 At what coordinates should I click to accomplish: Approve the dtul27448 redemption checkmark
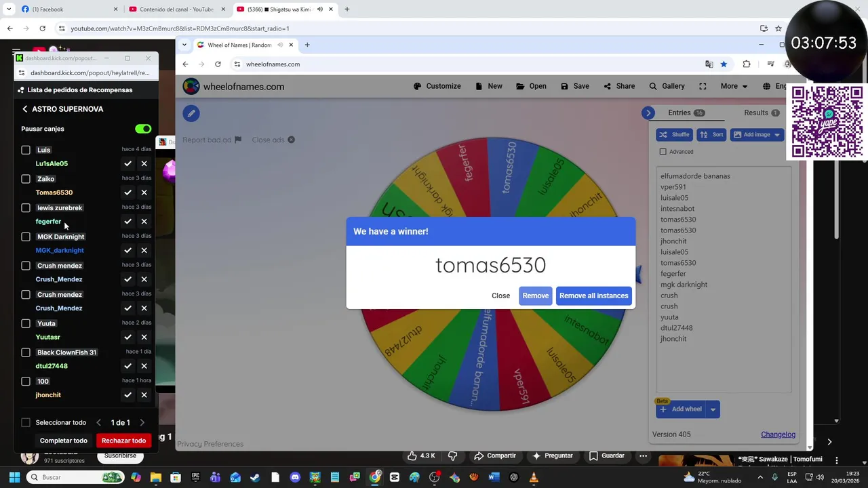(x=127, y=366)
